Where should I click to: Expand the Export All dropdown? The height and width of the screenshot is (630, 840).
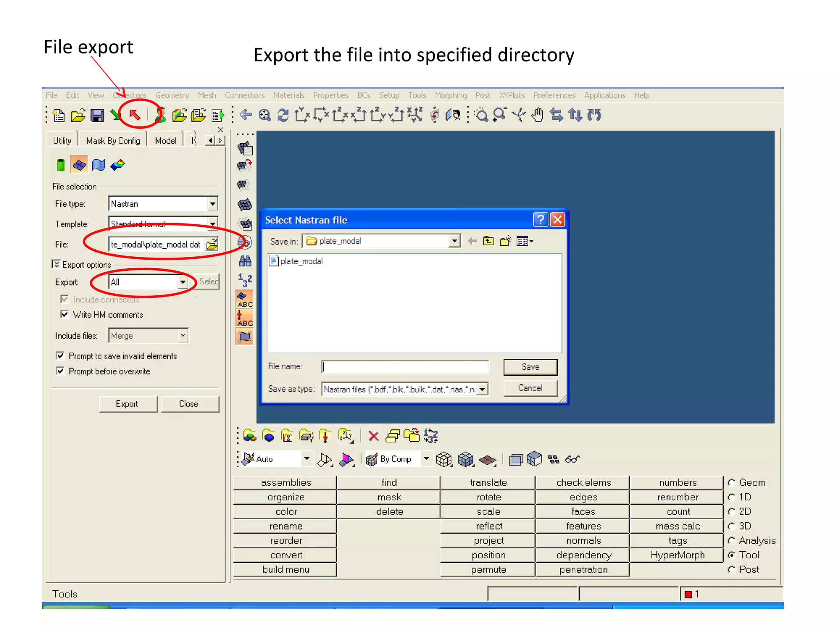tap(183, 282)
